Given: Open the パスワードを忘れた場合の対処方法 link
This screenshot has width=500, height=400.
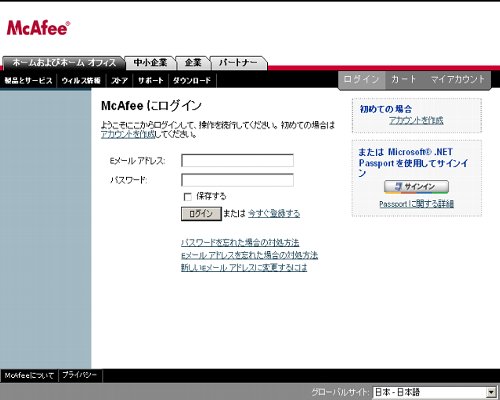Looking at the screenshot, I should click(x=240, y=242).
